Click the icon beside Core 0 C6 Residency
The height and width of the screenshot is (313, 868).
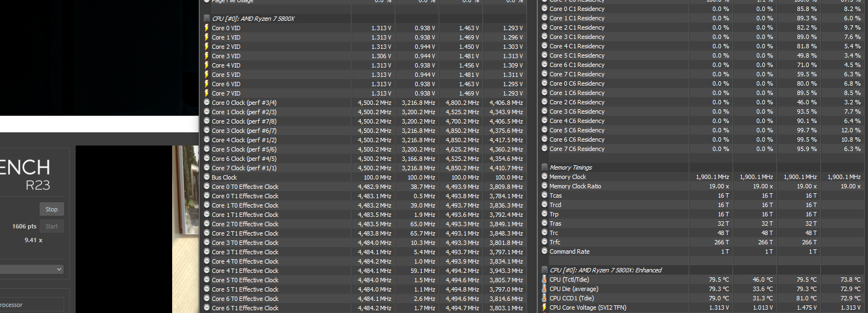[x=544, y=83]
